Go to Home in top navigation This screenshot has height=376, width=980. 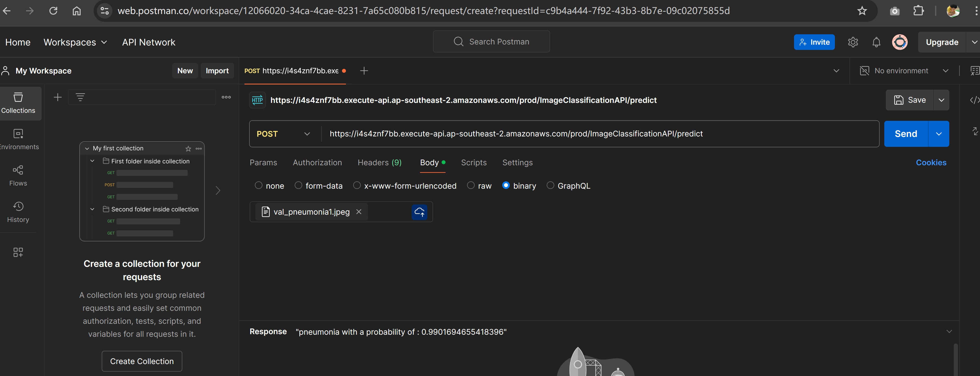[18, 42]
